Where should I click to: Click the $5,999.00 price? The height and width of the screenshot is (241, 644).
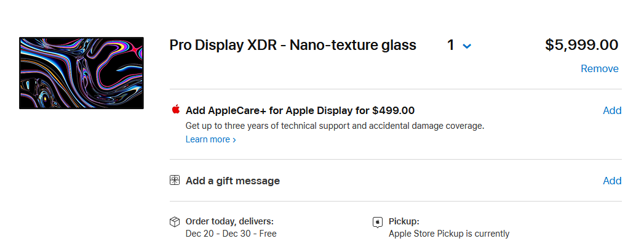[582, 45]
